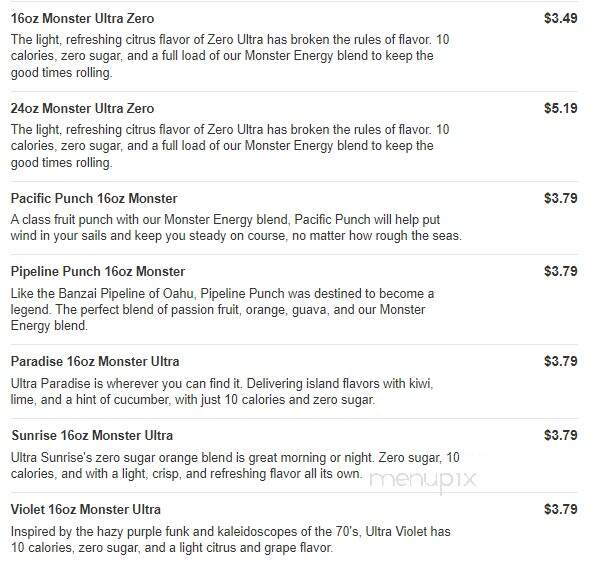
Task: Click the Paradise Ultra $3.79 price
Action: pos(561,361)
